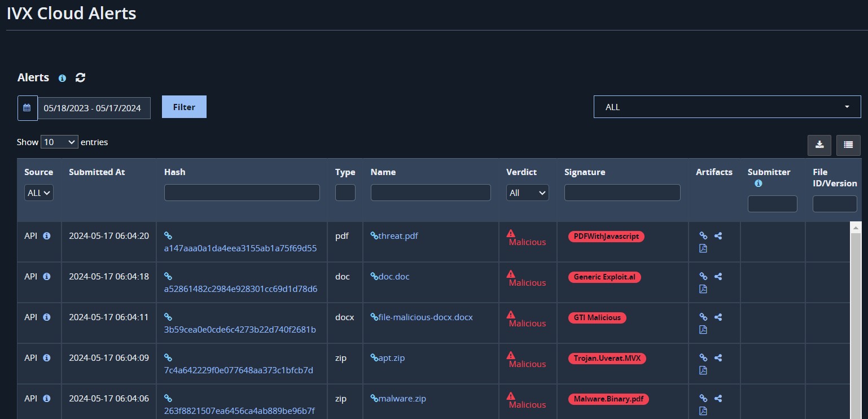This screenshot has width=868, height=419.
Task: Share artifacts for malware.zip row
Action: click(718, 399)
